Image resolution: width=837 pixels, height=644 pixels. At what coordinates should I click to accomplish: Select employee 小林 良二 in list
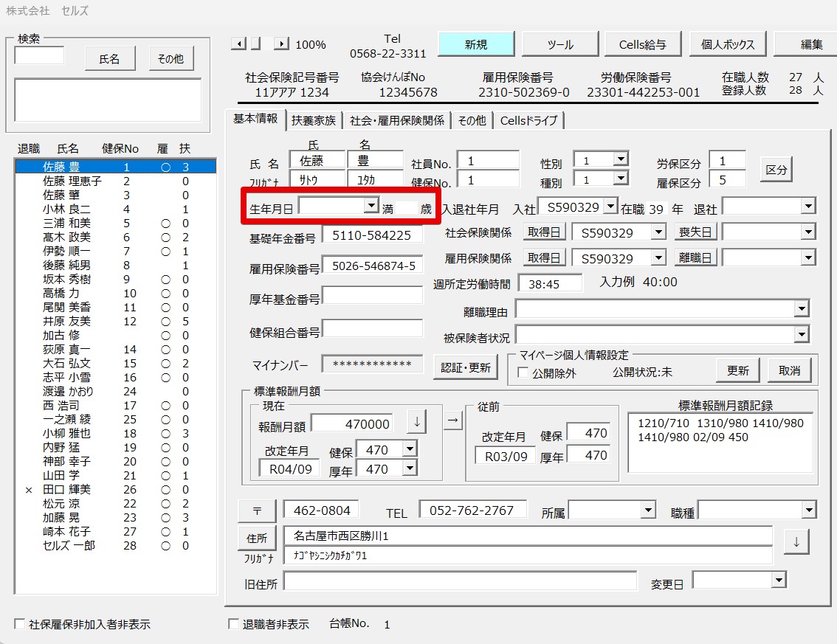[114, 210]
